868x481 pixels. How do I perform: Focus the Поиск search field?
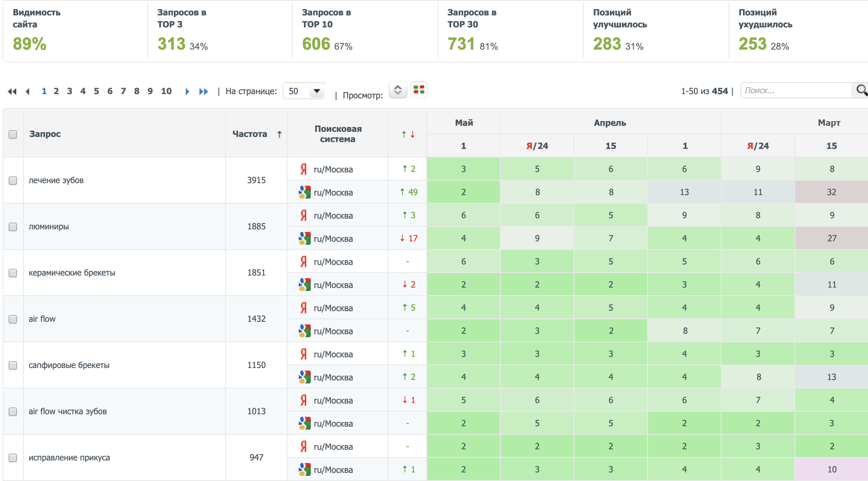796,90
